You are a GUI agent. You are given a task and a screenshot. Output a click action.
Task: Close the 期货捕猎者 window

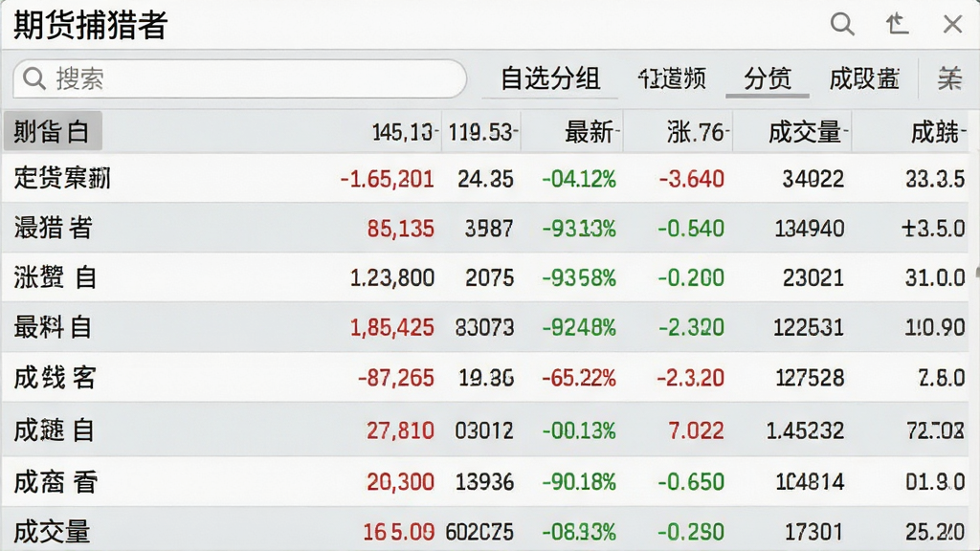coord(952,24)
